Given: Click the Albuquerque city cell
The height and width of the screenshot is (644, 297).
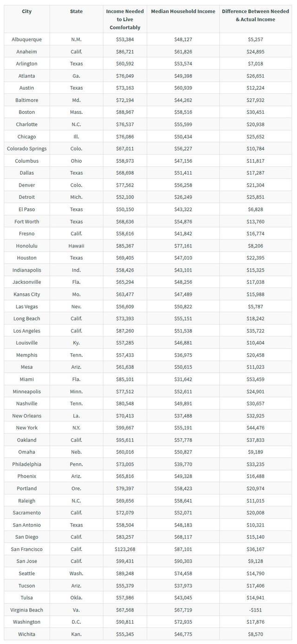Looking at the screenshot, I should point(26,39).
